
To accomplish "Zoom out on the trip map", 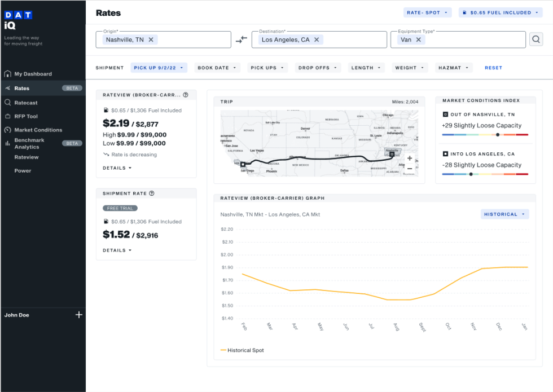I will 410,168.
